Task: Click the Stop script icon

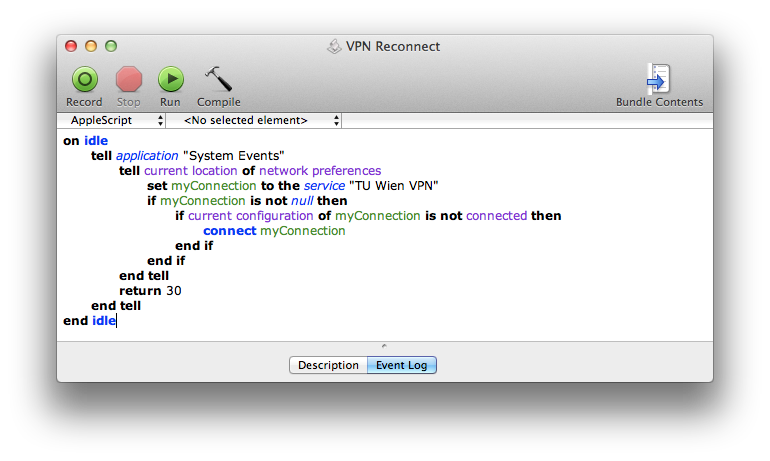Action: [x=129, y=79]
